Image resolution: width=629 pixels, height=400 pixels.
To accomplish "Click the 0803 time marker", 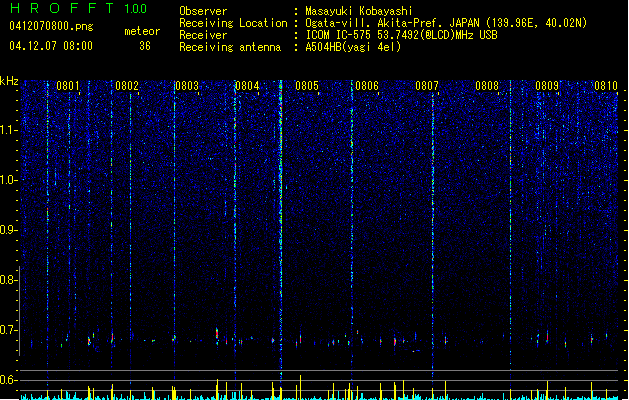I will (x=187, y=86).
